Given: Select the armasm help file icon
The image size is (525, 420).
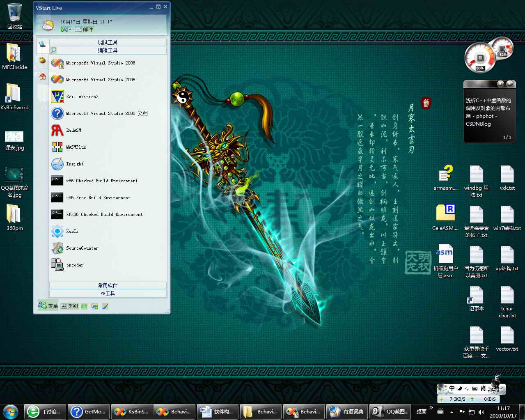Looking at the screenshot, I should [445, 178].
